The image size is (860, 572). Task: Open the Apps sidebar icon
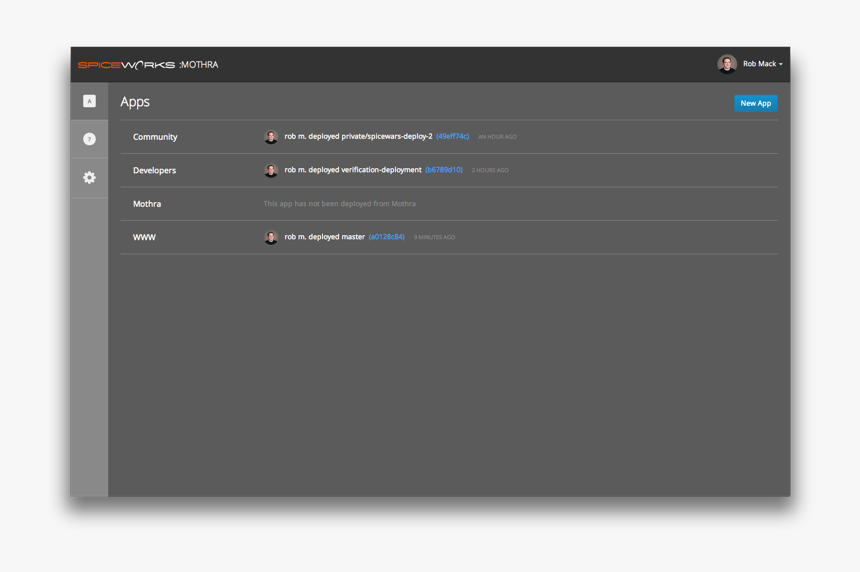coord(89,101)
